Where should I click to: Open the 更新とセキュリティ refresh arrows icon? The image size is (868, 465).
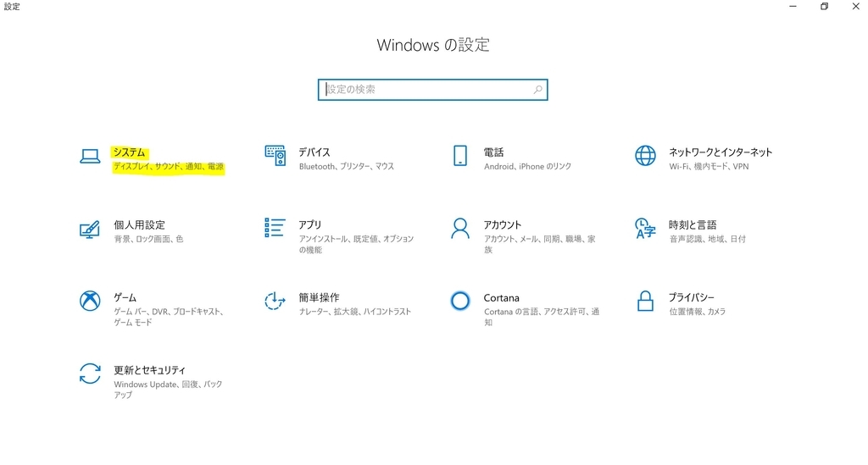pyautogui.click(x=90, y=374)
